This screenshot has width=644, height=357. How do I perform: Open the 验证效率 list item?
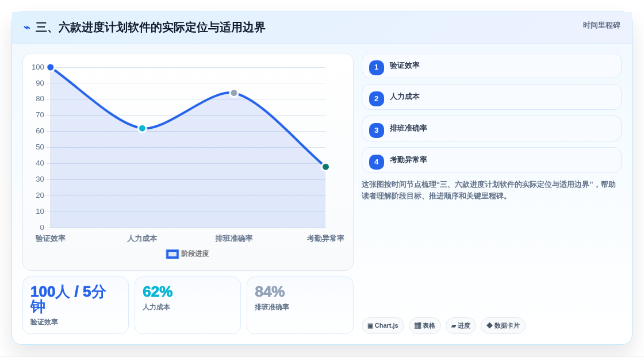coord(491,66)
